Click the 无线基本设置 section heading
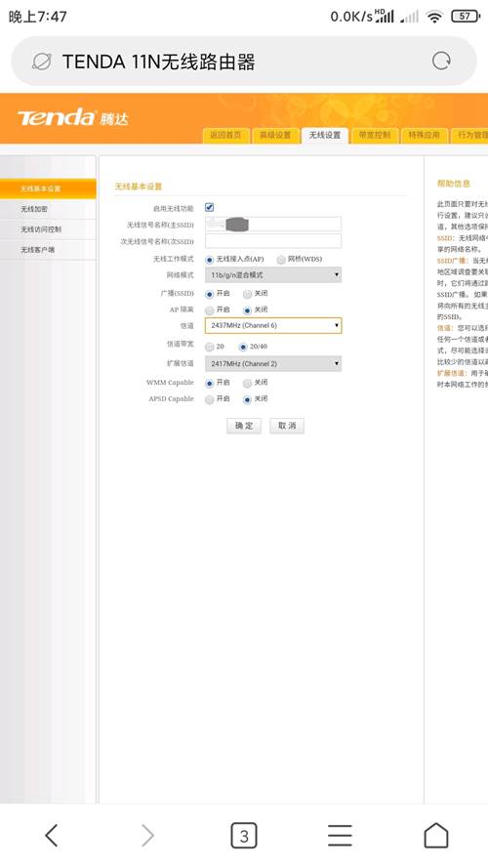The height and width of the screenshot is (868, 488). [x=139, y=186]
